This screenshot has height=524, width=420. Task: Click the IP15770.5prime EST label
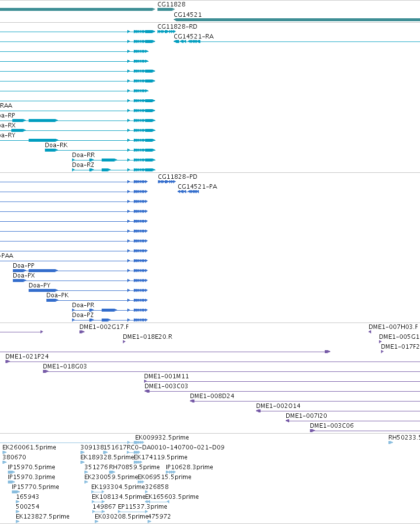tap(36, 486)
